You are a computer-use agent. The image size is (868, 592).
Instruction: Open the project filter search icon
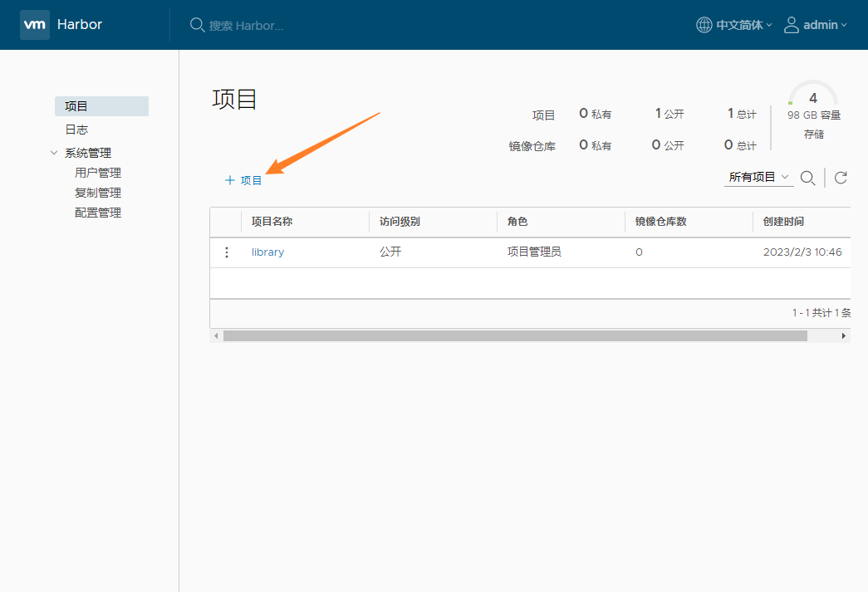point(807,178)
